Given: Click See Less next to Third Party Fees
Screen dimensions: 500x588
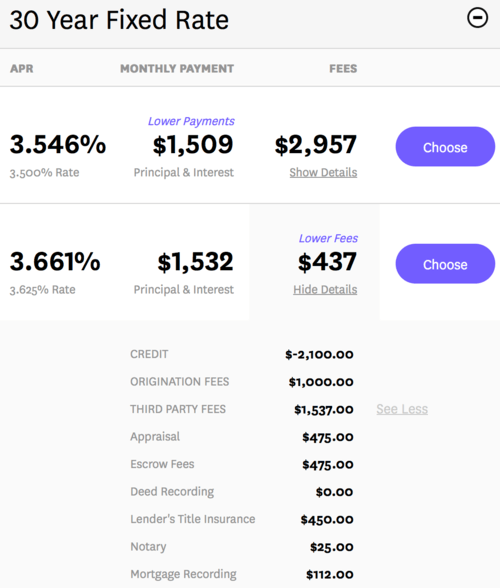Looking at the screenshot, I should point(402,409).
